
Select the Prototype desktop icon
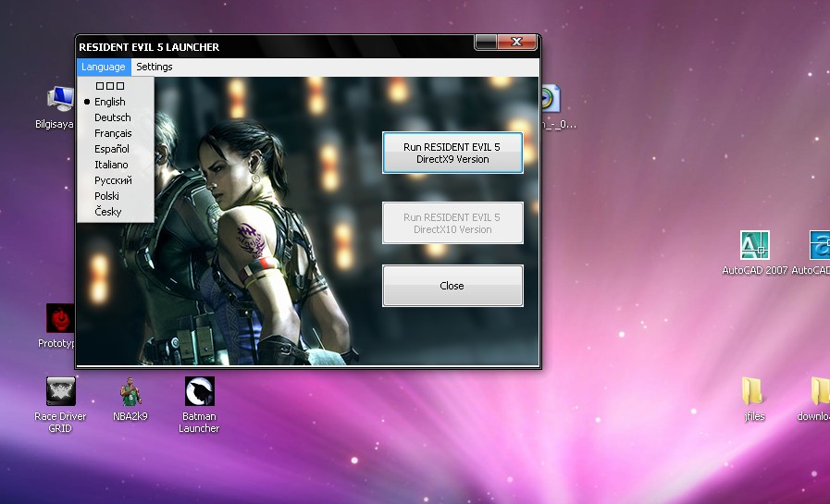coord(58,326)
